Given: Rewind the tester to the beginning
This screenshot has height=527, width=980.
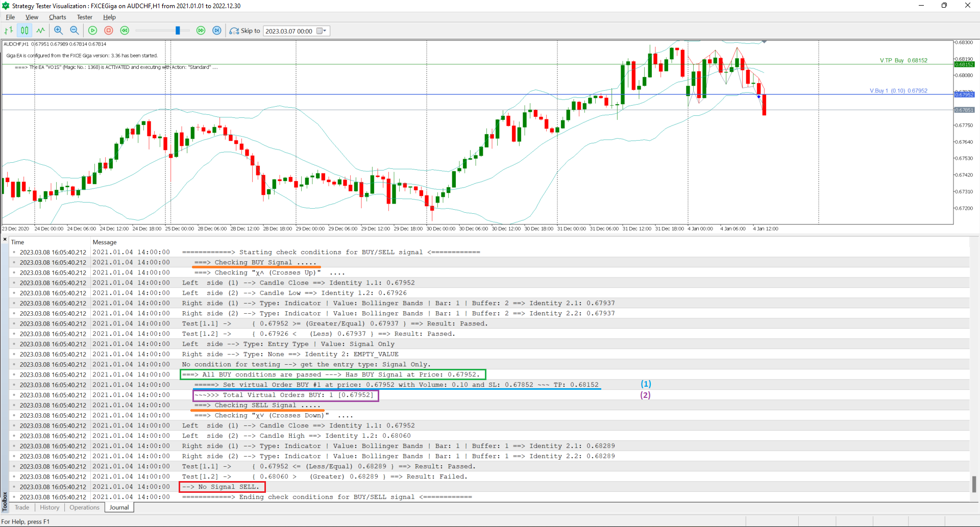Looking at the screenshot, I should 125,31.
